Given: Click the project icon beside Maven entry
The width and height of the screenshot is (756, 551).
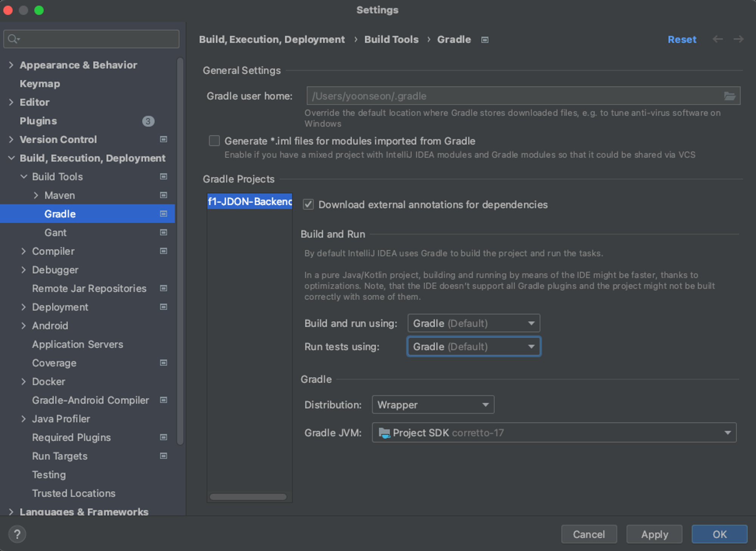Looking at the screenshot, I should click(163, 195).
